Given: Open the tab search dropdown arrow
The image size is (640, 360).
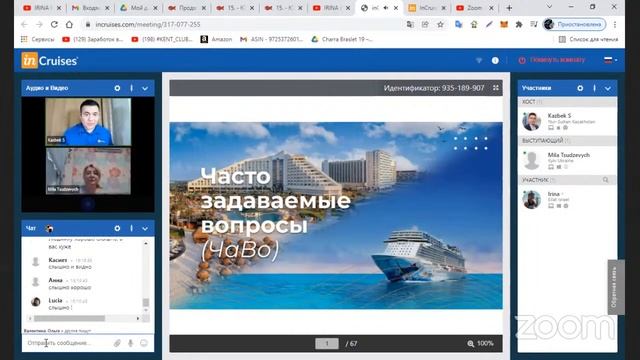Looking at the screenshot, I should pyautogui.click(x=550, y=7).
